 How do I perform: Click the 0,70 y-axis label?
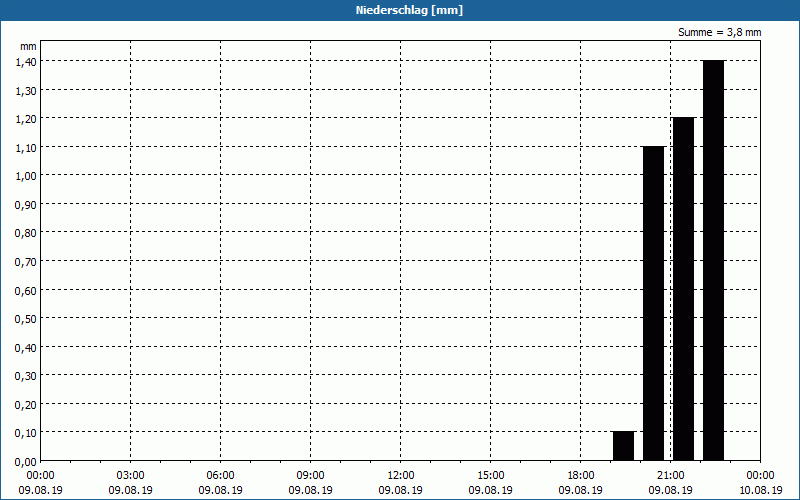pyautogui.click(x=26, y=262)
